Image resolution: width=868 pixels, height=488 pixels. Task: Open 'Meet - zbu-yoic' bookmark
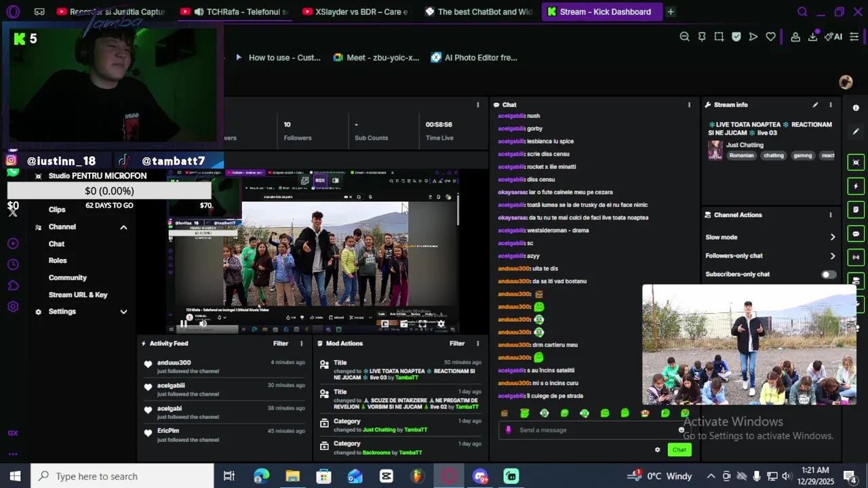click(376, 58)
